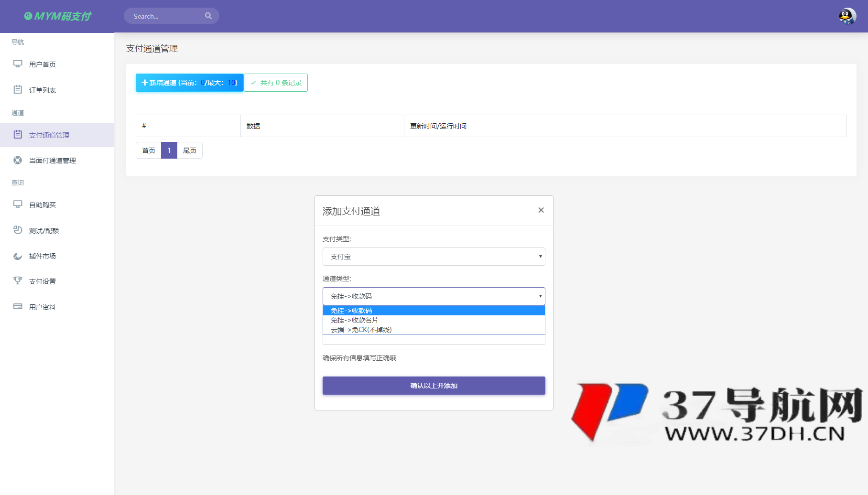Switch to page 1 in pagination
The image size is (868, 495).
coord(169,150)
